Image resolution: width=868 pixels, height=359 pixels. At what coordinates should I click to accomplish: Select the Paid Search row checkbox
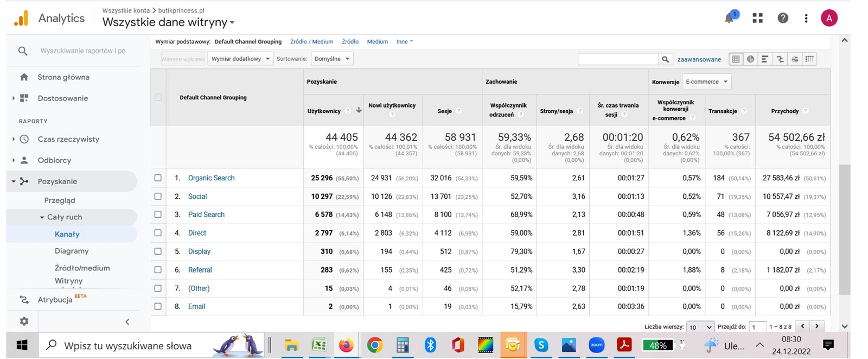coord(158,215)
